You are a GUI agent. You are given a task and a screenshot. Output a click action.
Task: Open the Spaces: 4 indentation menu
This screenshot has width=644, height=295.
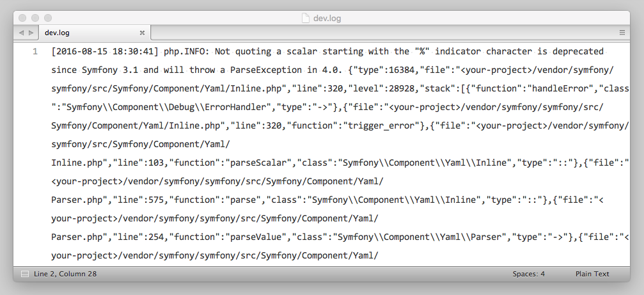pos(529,274)
